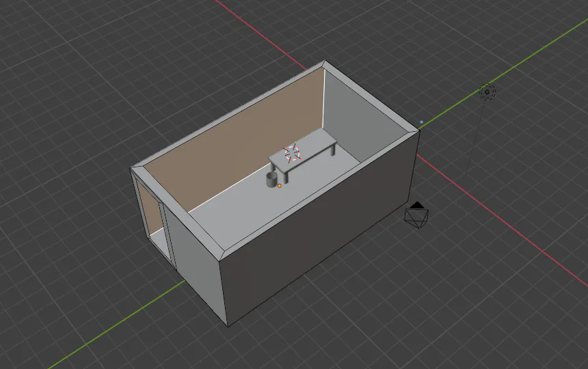
Task: Select the camera object beside the room
Action: tap(416, 215)
